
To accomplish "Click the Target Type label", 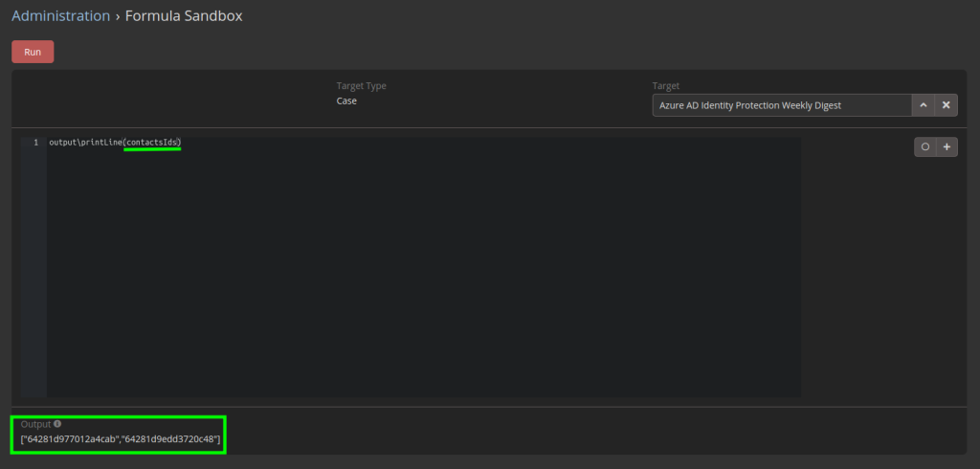I will tap(361, 86).
